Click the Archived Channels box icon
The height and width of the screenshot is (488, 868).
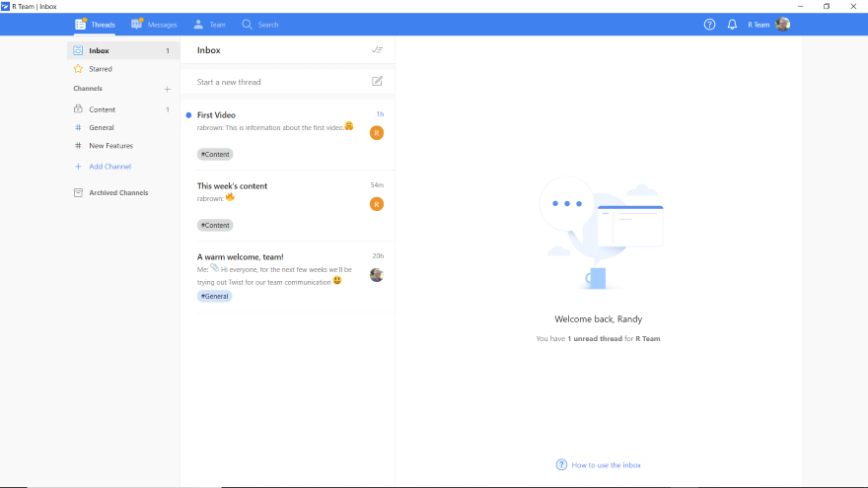click(78, 192)
